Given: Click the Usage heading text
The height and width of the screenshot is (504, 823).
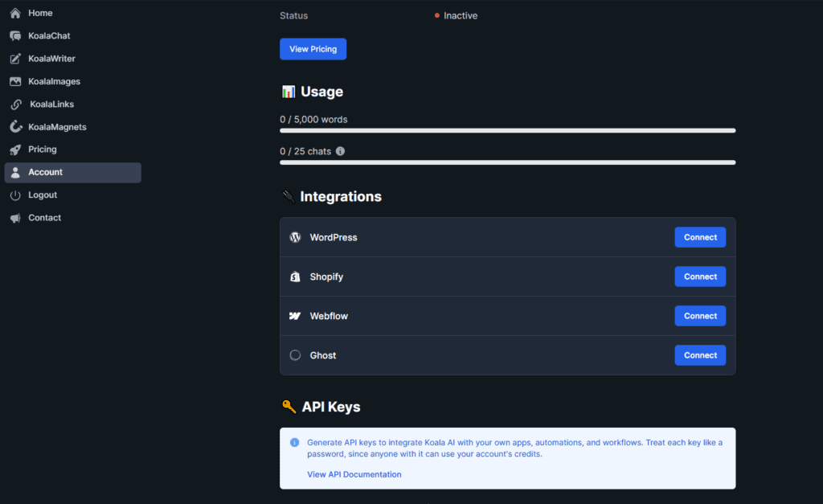Looking at the screenshot, I should (x=321, y=92).
